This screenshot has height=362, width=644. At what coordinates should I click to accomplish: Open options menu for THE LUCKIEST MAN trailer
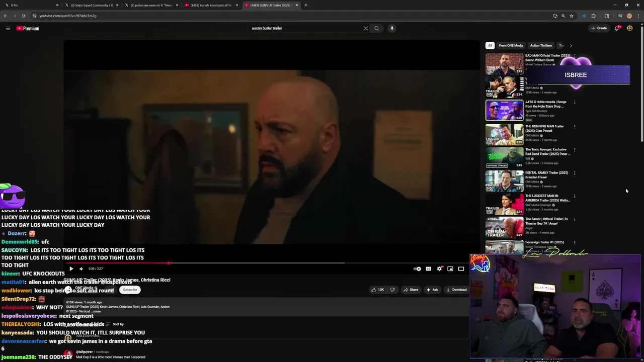575,196
